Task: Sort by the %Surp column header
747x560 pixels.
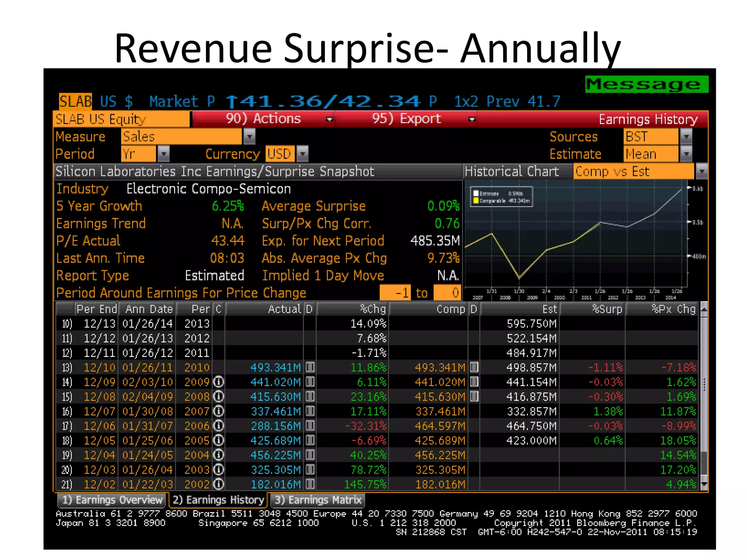Action: 593,309
